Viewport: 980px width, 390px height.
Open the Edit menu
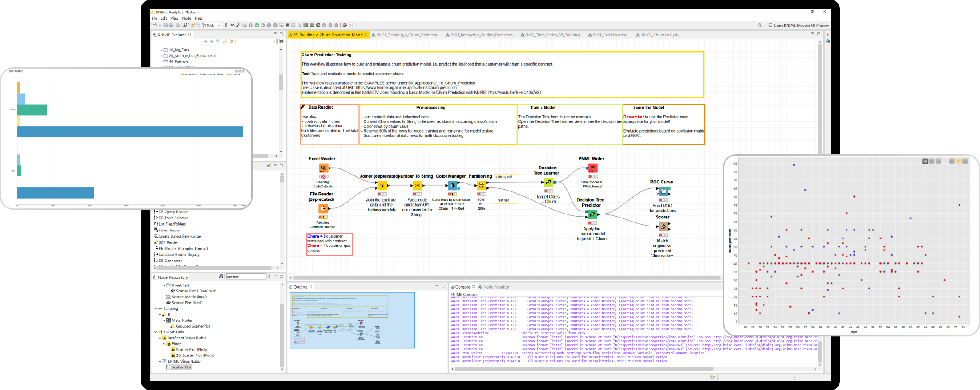[x=164, y=18]
